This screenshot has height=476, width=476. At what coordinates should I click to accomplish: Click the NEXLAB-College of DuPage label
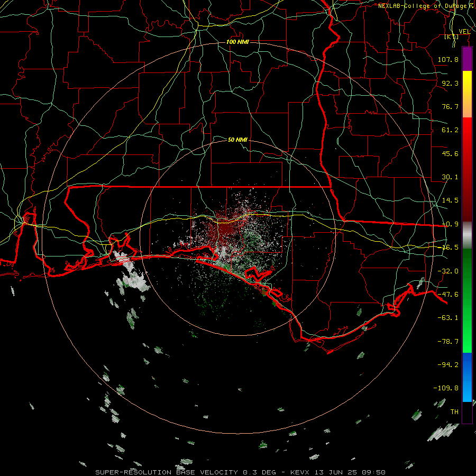(x=424, y=6)
